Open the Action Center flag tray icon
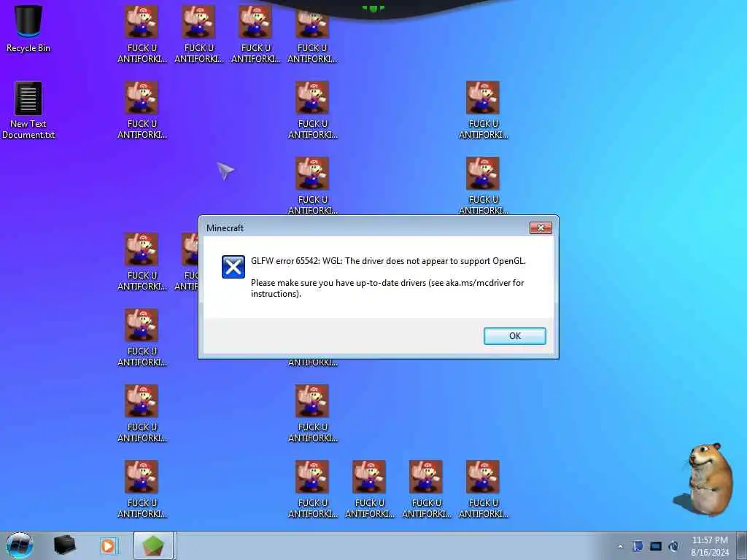Screen dimensions: 747x560 (x=638, y=546)
